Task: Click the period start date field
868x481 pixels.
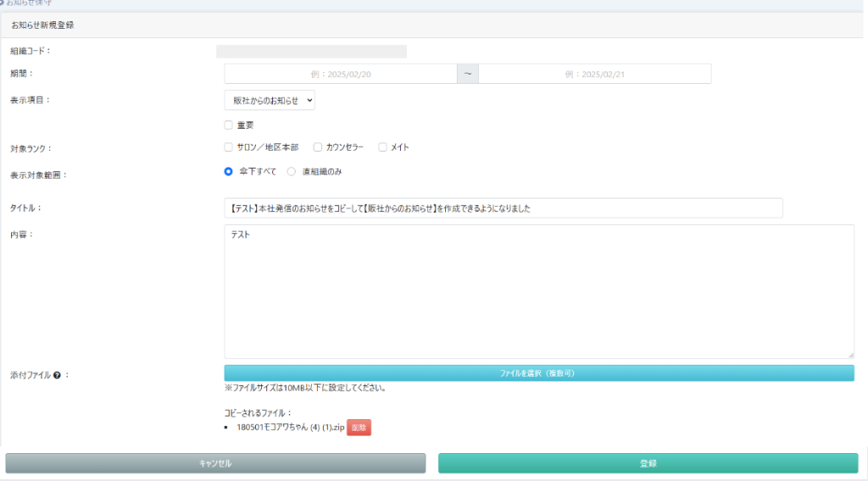Action: click(340, 75)
